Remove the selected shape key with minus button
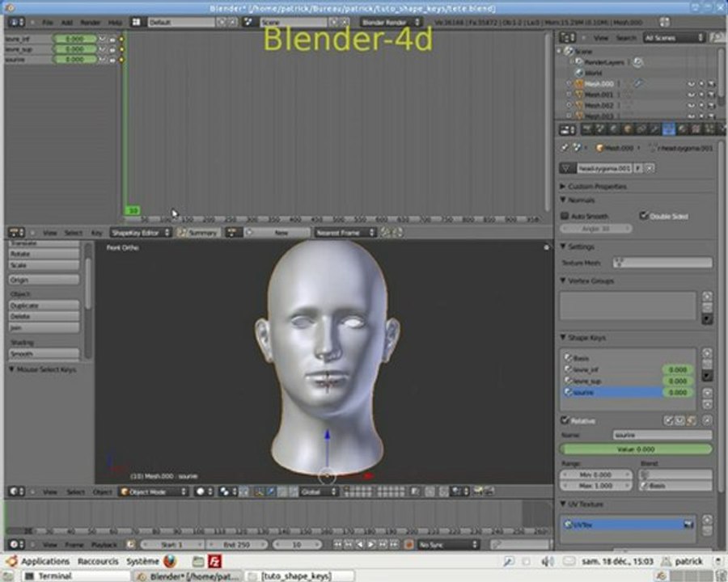 coord(707,365)
